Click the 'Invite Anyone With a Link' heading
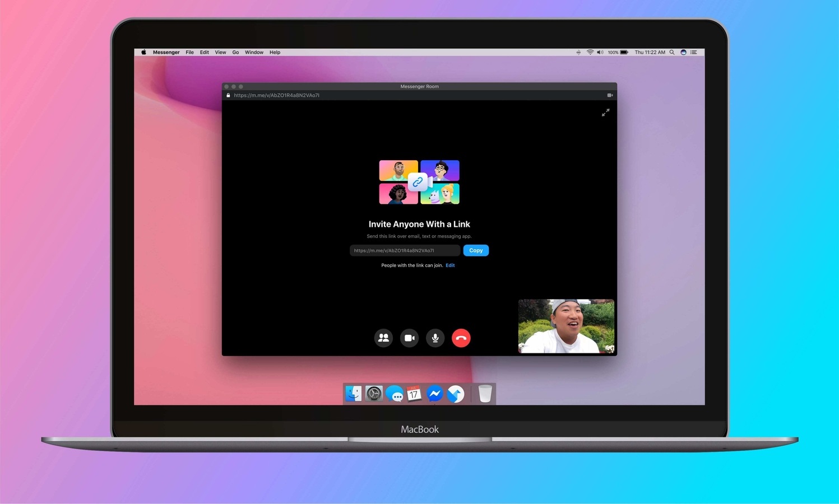The height and width of the screenshot is (504, 839). click(x=419, y=224)
